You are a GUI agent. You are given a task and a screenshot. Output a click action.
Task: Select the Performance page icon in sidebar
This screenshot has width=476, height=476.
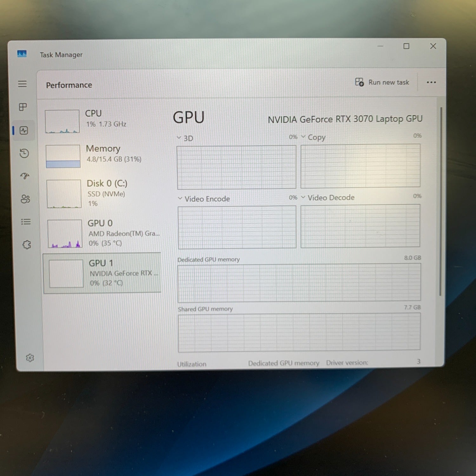(24, 130)
